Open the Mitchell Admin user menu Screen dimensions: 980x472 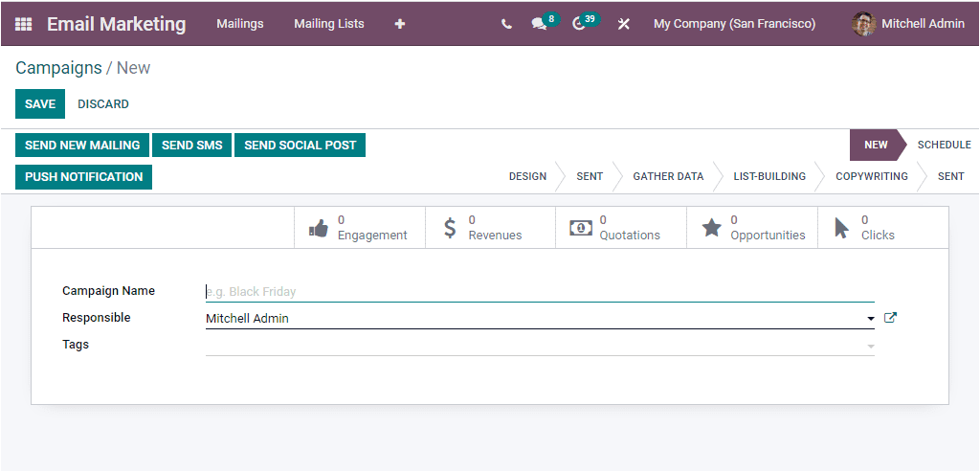(908, 24)
